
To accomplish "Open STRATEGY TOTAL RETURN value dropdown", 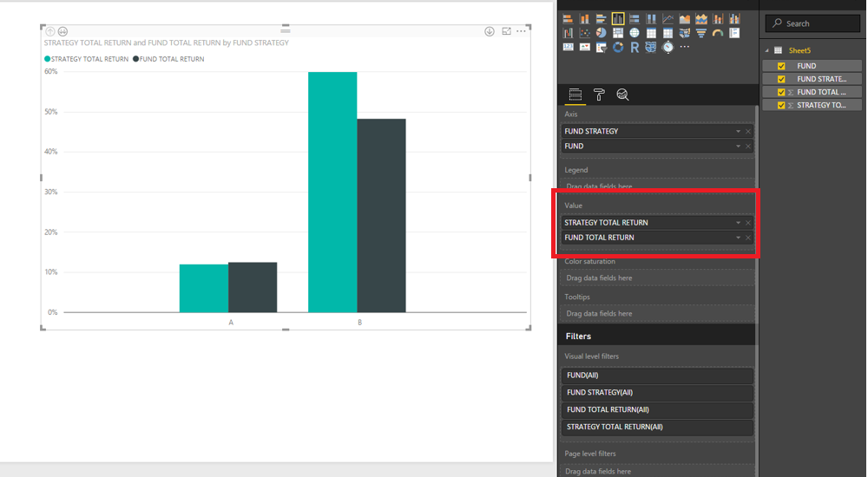I will (738, 222).
